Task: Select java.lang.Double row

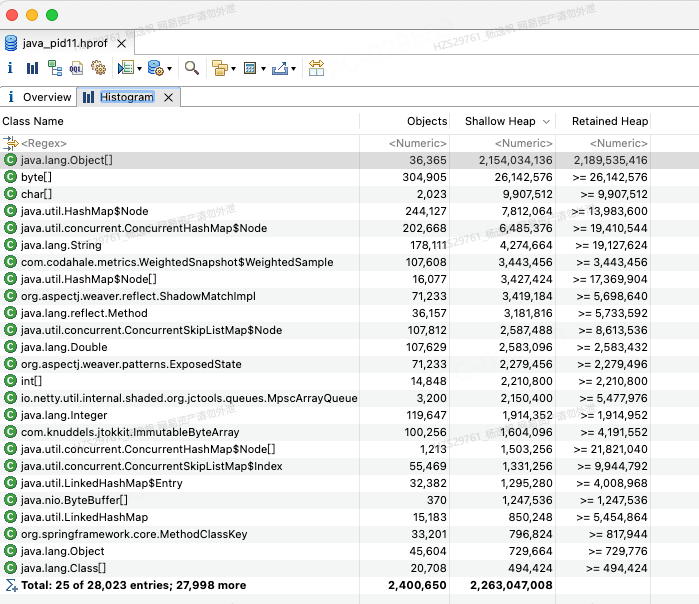Action: click(x=350, y=347)
